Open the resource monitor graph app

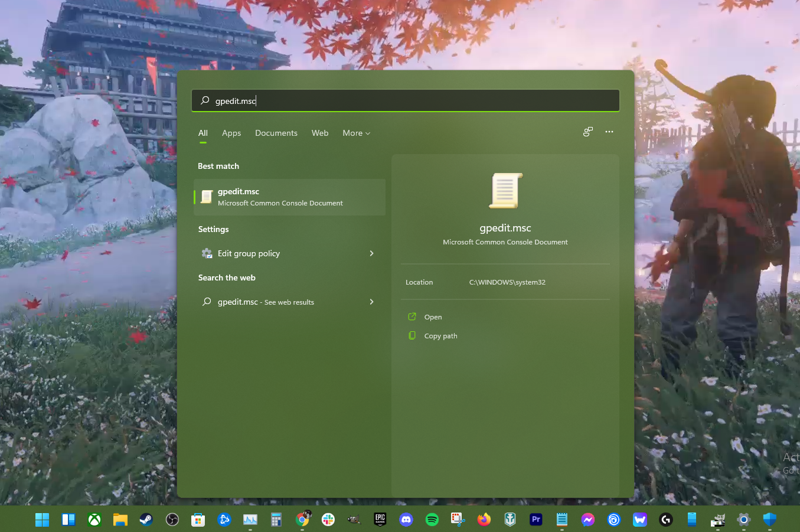250,520
